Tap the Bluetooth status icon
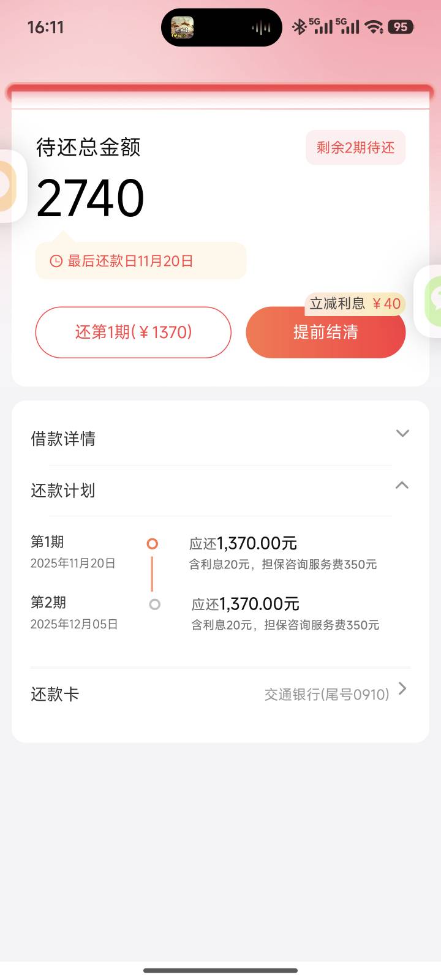 coord(299,26)
